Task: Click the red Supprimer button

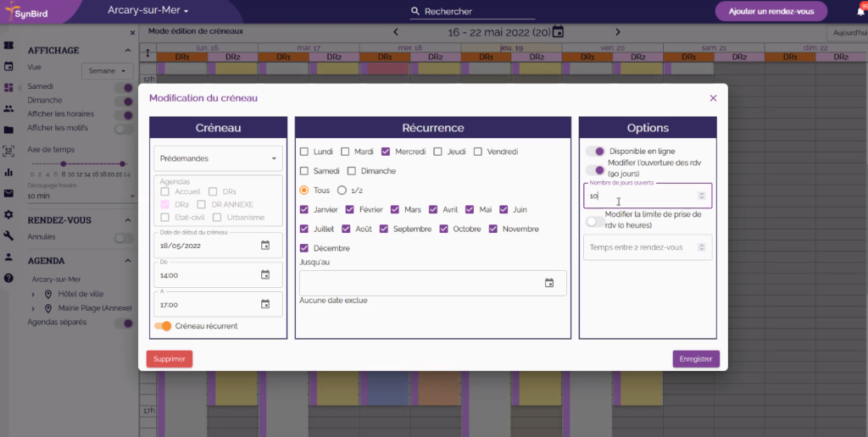Action: point(170,359)
